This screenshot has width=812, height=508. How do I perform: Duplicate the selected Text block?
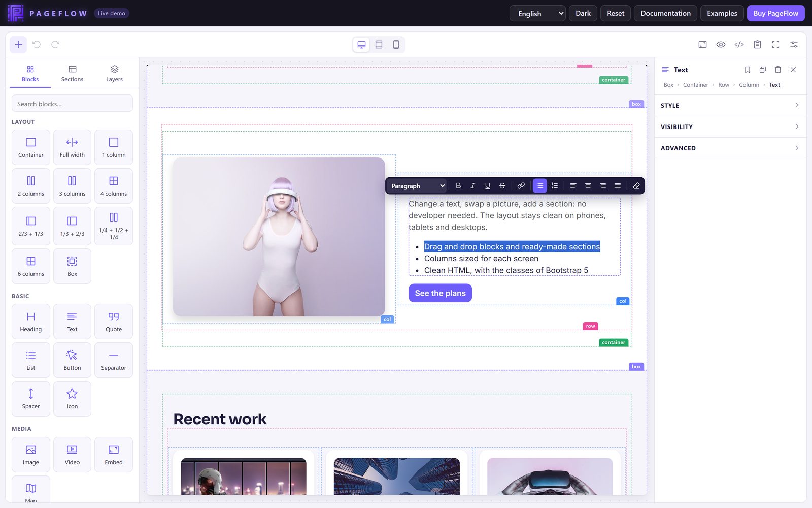pyautogui.click(x=763, y=70)
